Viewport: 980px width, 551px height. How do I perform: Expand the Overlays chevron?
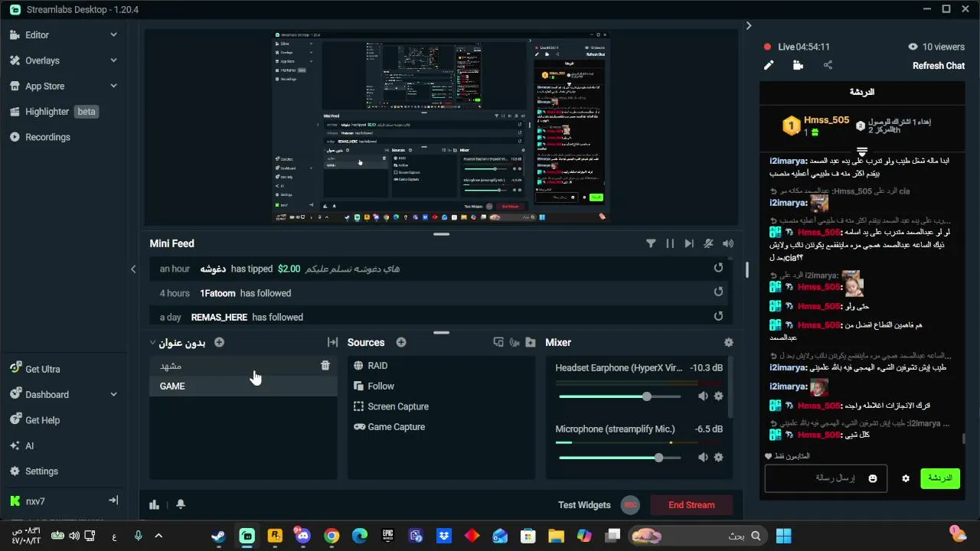(x=113, y=60)
